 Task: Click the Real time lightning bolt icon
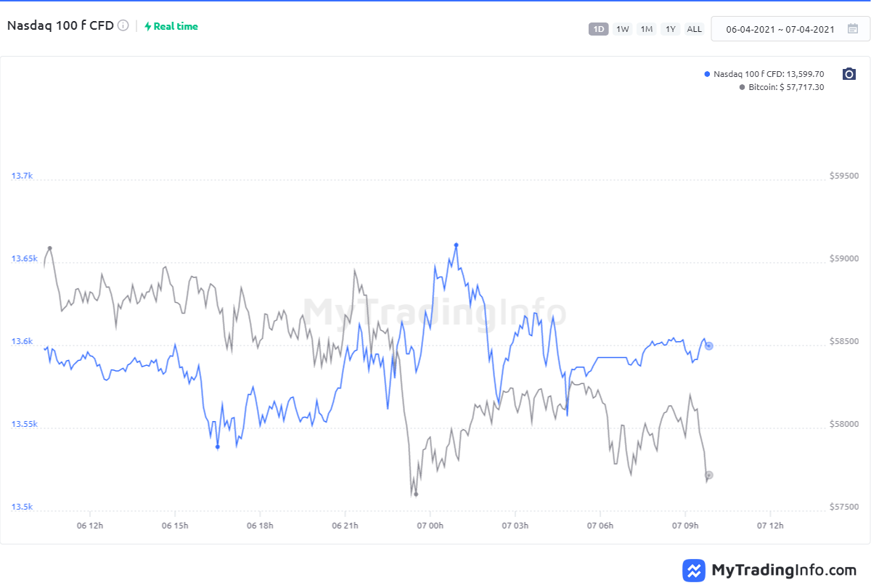[148, 26]
